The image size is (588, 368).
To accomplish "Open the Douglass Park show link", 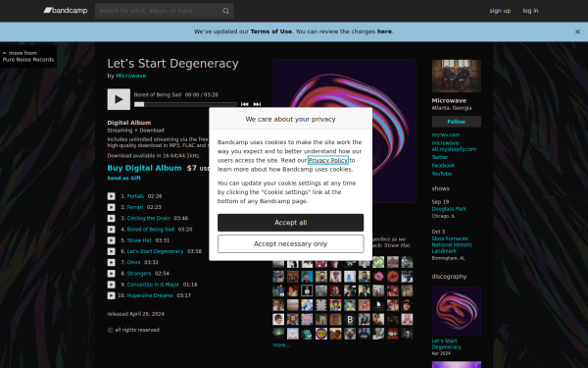I will pos(449,209).
